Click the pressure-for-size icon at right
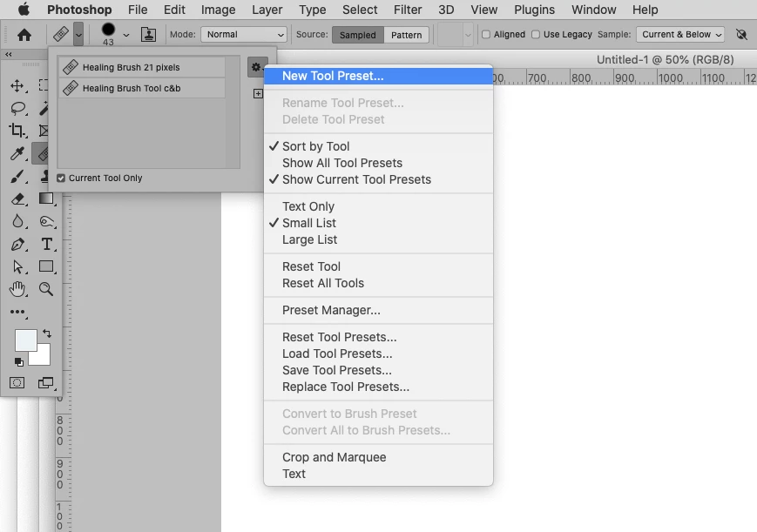The image size is (757, 532). point(741,34)
